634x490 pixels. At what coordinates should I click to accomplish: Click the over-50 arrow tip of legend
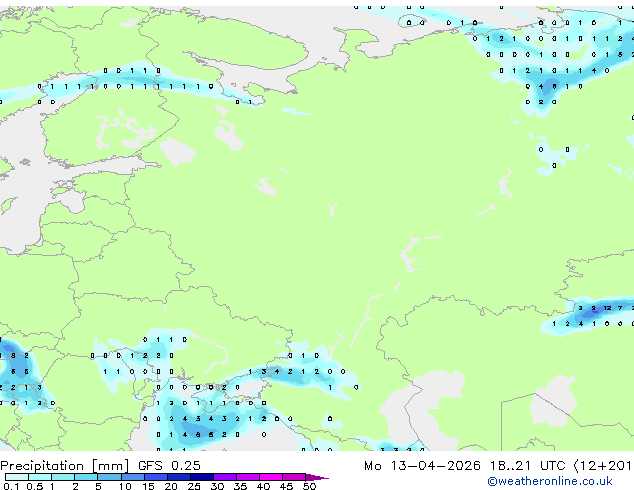pos(317,478)
